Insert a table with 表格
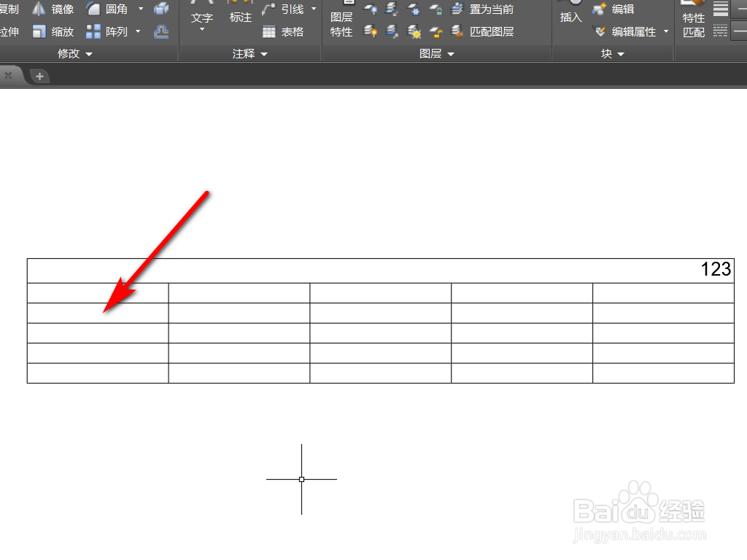 coord(283,32)
